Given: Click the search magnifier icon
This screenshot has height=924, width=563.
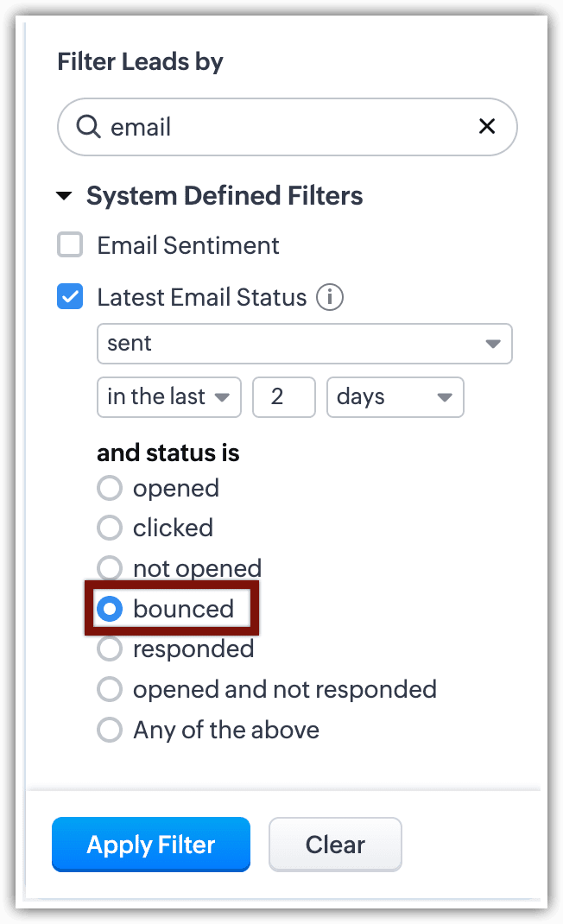Looking at the screenshot, I should pyautogui.click(x=88, y=127).
